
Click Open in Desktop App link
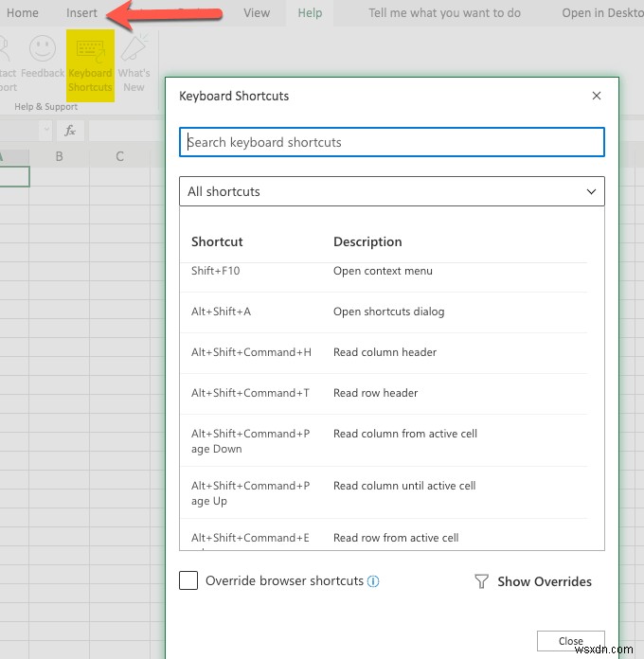tap(603, 13)
